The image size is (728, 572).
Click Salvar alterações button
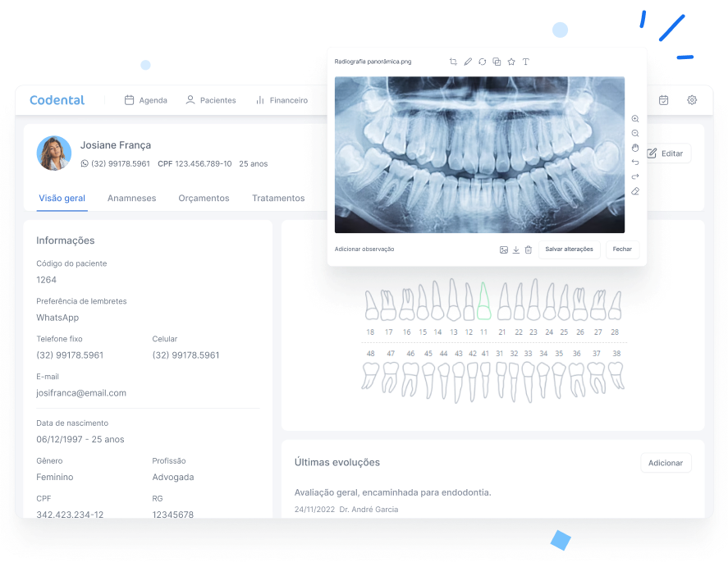pos(570,249)
